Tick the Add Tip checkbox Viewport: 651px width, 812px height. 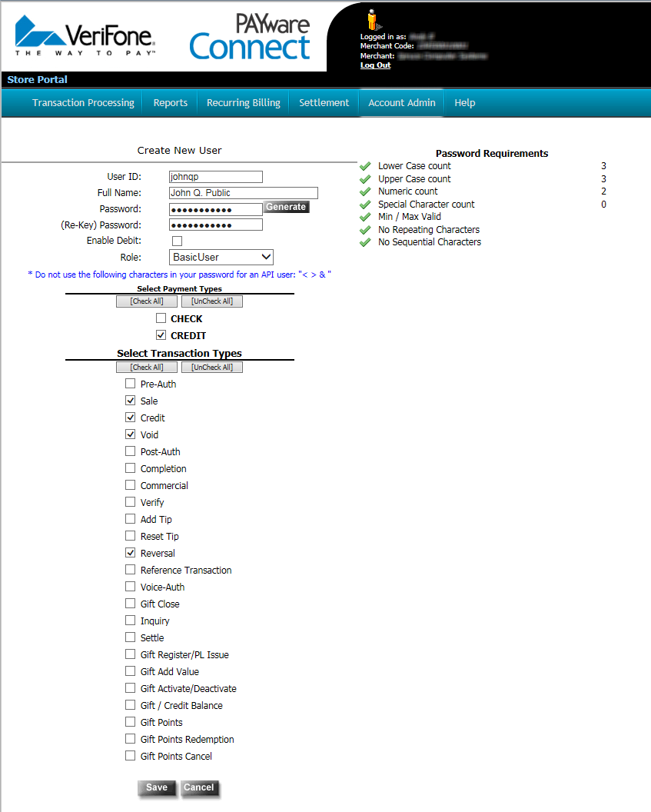click(131, 519)
